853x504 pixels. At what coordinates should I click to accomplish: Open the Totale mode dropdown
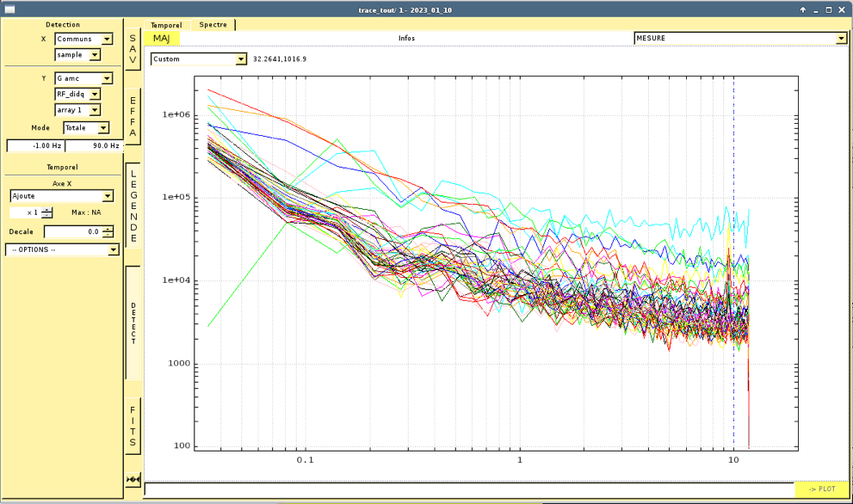click(86, 128)
